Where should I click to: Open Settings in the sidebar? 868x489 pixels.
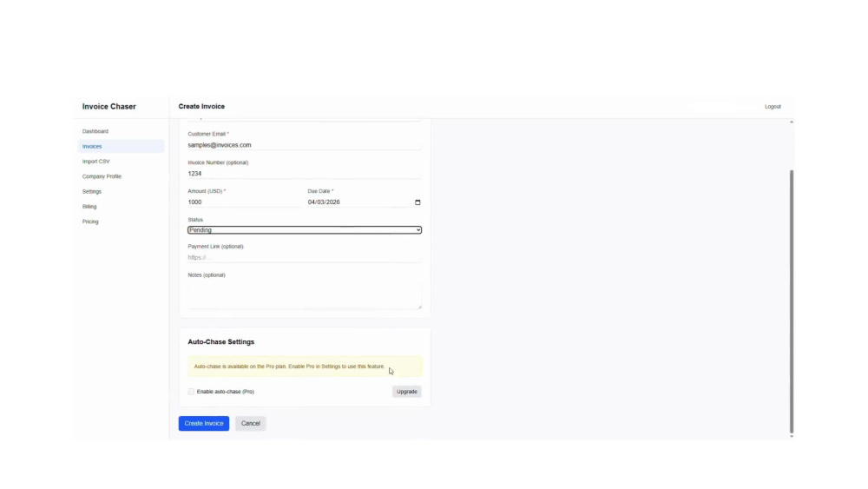92,191
